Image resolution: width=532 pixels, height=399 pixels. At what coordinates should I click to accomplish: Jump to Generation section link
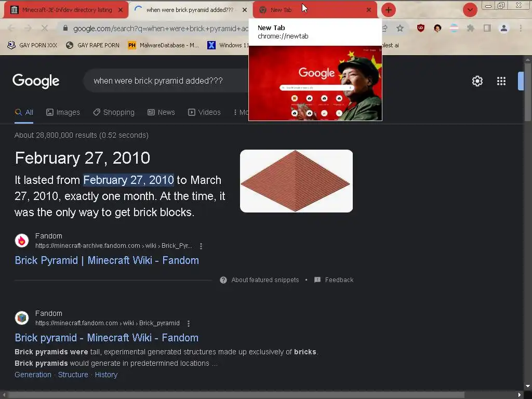click(33, 375)
